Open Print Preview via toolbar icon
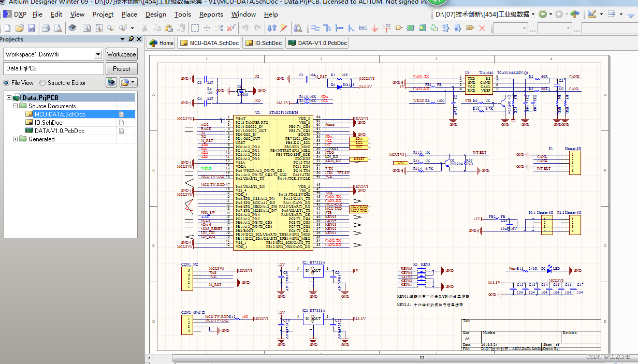The width and height of the screenshot is (638, 364). click(x=57, y=27)
